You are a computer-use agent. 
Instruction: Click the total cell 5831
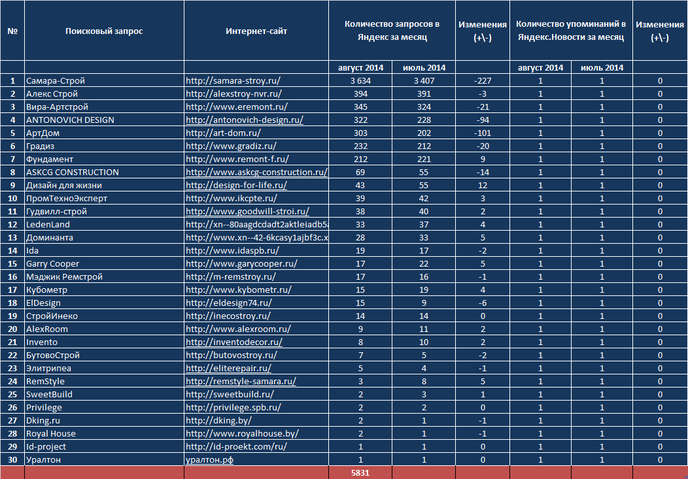[x=360, y=473]
